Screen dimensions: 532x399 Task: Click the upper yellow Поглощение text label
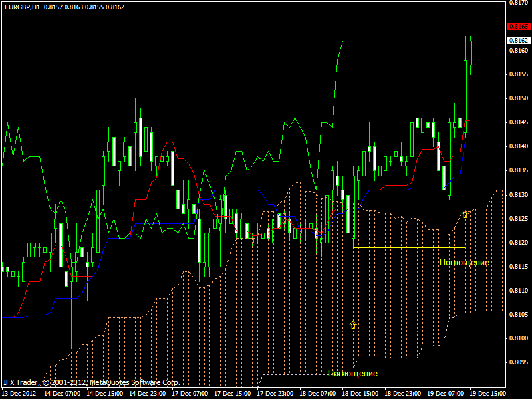[x=464, y=263]
